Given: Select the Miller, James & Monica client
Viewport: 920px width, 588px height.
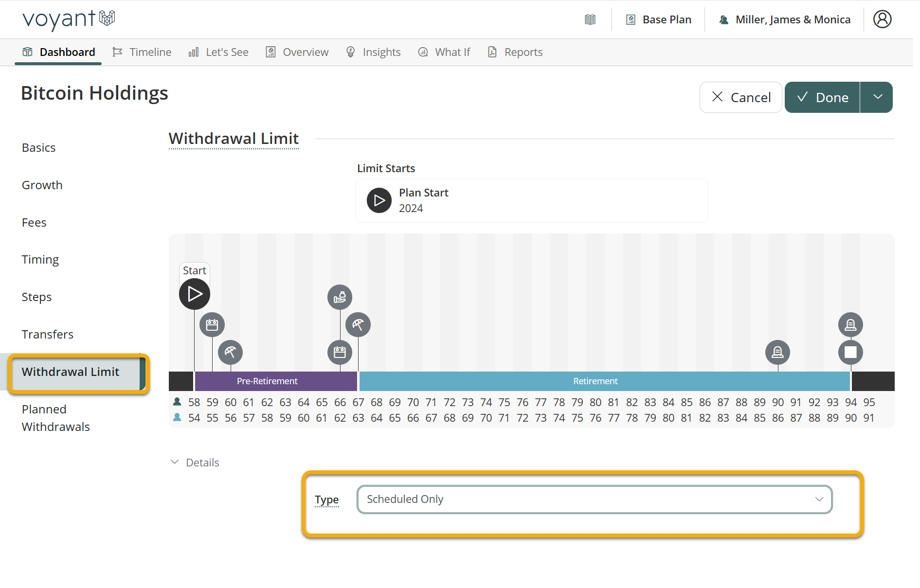Looking at the screenshot, I should 784,19.
